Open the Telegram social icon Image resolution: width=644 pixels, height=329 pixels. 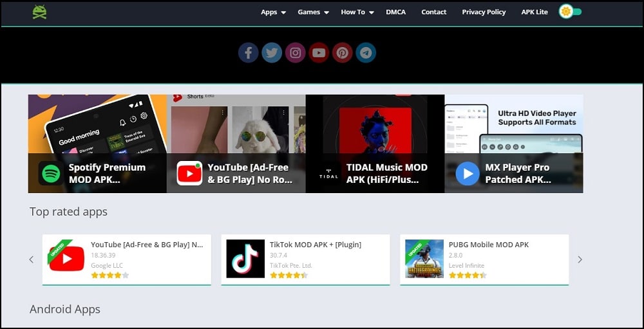pos(366,53)
